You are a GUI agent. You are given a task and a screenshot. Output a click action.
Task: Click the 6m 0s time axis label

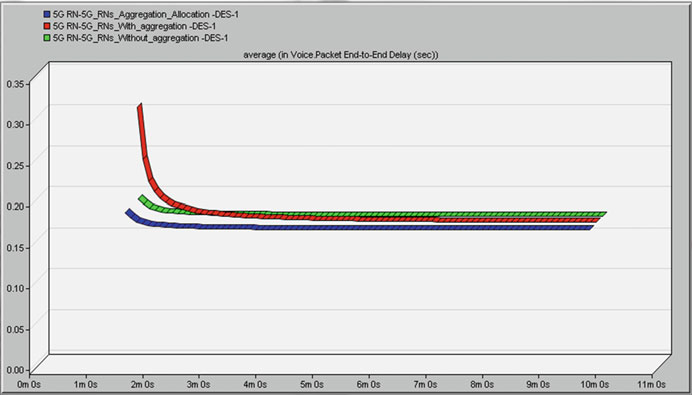click(x=369, y=384)
